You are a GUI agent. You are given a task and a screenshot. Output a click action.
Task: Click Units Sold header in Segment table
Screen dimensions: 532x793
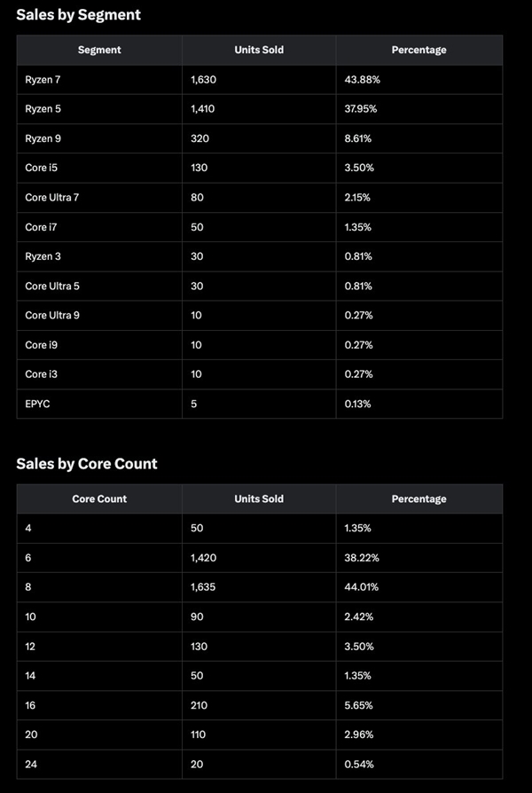point(259,51)
